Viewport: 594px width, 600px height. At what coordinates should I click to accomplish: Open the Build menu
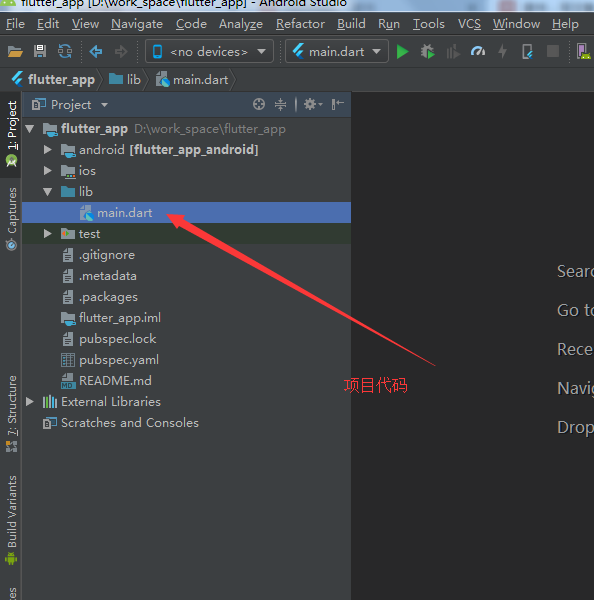(351, 24)
